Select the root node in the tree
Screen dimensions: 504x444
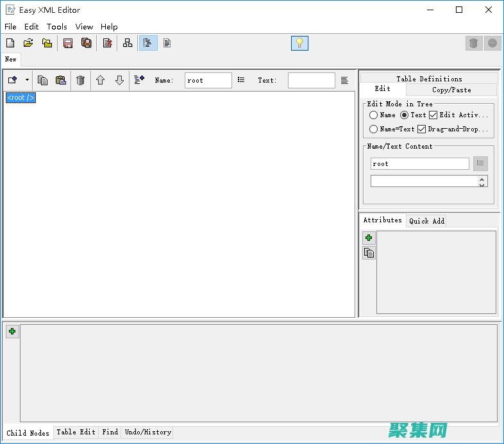tap(21, 97)
